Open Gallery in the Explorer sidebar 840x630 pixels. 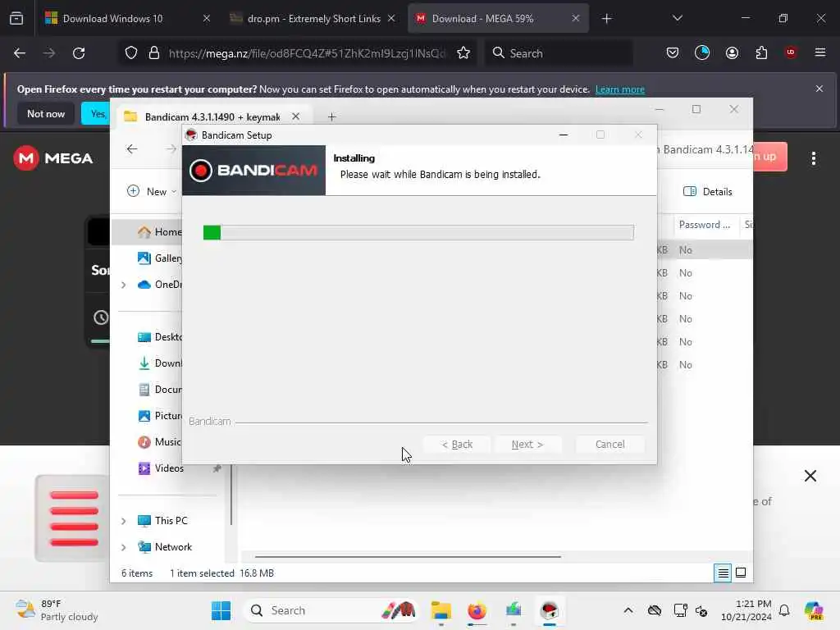coord(160,258)
